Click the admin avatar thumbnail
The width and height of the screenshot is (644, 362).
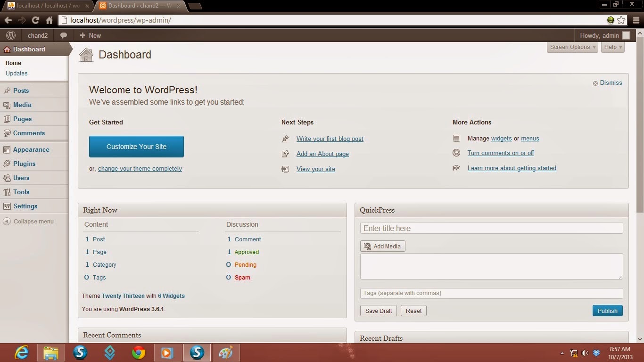(626, 35)
